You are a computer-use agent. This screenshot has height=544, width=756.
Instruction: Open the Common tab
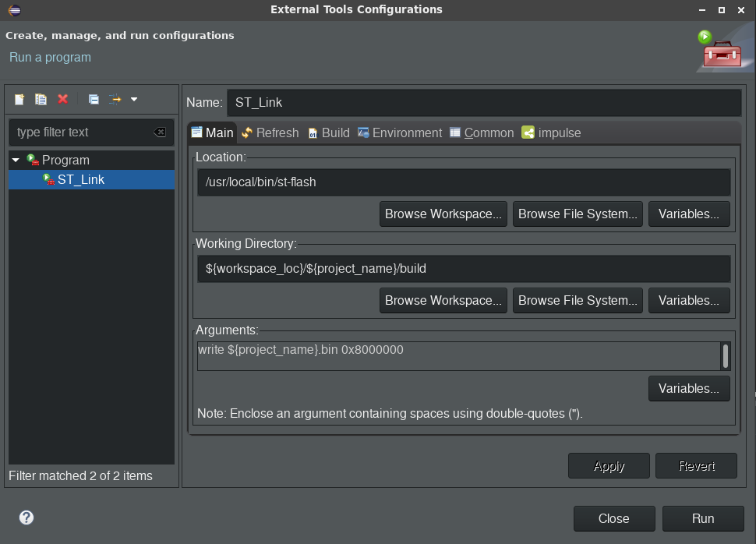tap(481, 132)
